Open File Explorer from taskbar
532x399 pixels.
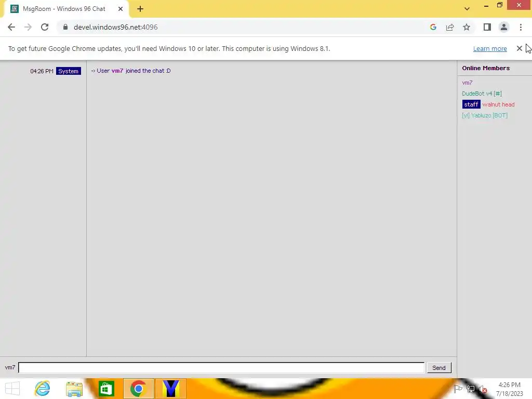(x=74, y=389)
